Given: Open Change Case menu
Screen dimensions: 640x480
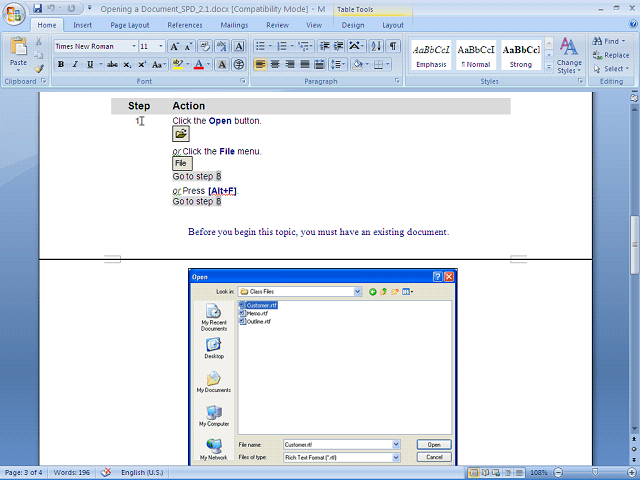Looking at the screenshot, I should click(x=159, y=64).
